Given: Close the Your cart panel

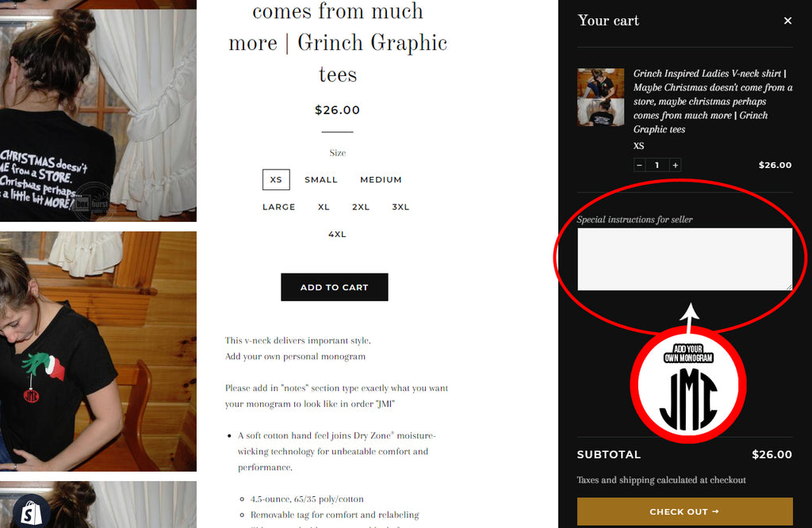Looking at the screenshot, I should click(x=787, y=21).
